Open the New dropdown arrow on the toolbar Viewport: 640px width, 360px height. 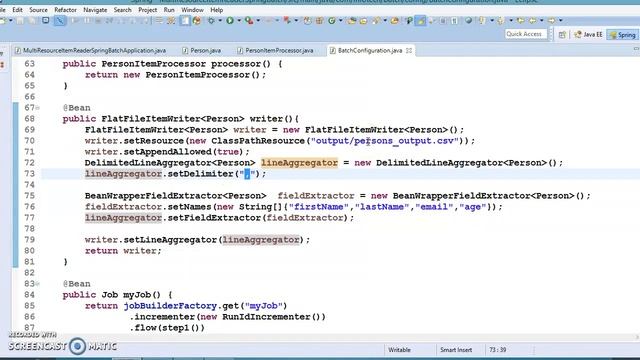[x=11, y=20]
